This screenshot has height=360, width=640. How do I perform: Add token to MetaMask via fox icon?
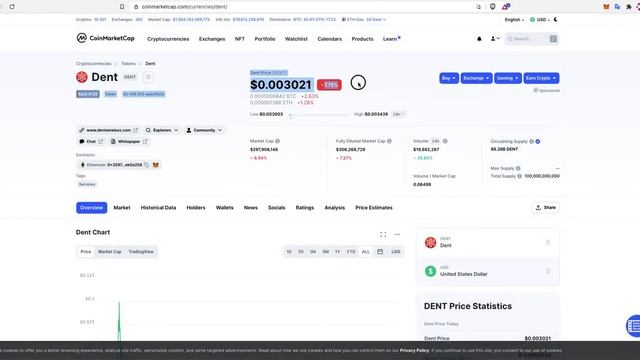(x=156, y=165)
